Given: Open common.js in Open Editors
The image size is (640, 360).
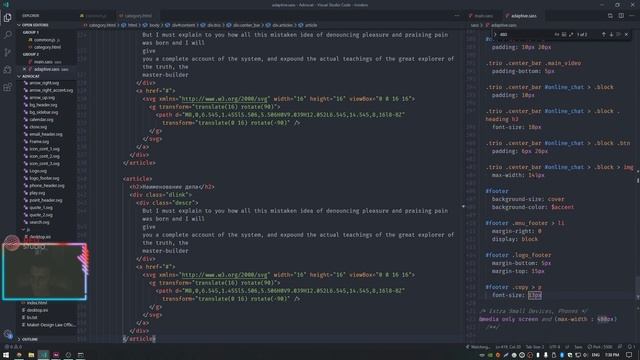Looking at the screenshot, I should (45, 40).
